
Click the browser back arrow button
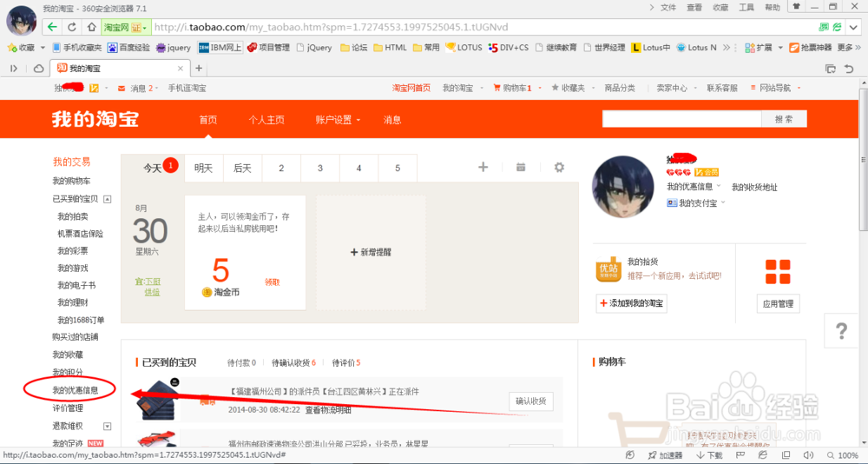(52, 27)
